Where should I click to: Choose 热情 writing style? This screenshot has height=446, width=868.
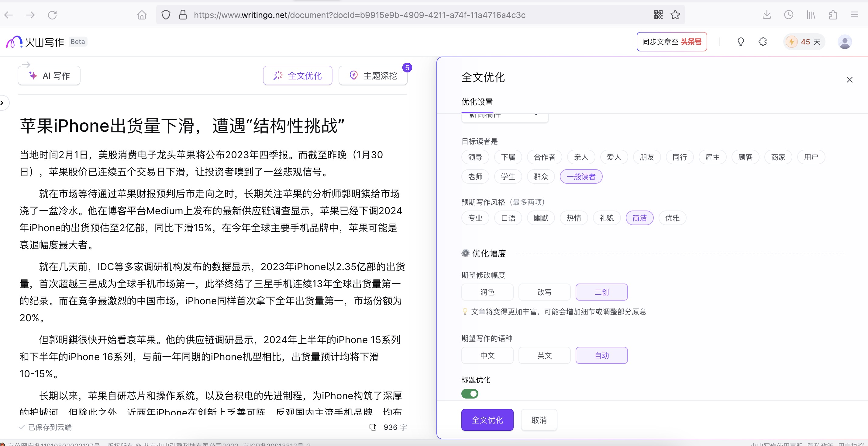click(573, 218)
